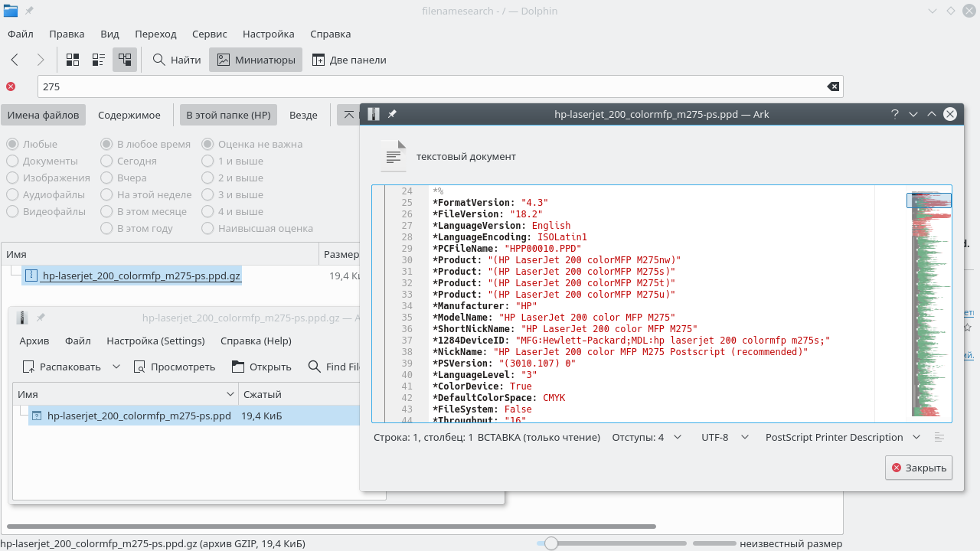Viewport: 980px width, 551px height.
Task: Open the Найти search tool
Action: (177, 60)
